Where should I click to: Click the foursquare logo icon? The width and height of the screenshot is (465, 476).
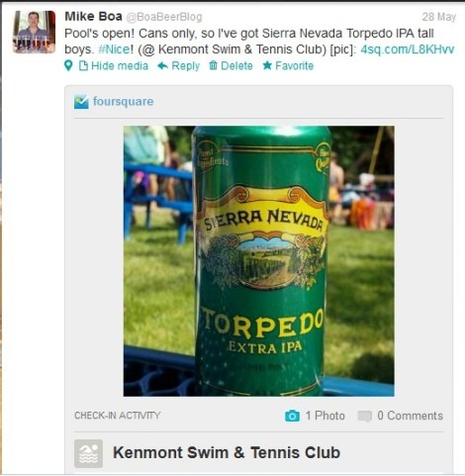(x=81, y=102)
